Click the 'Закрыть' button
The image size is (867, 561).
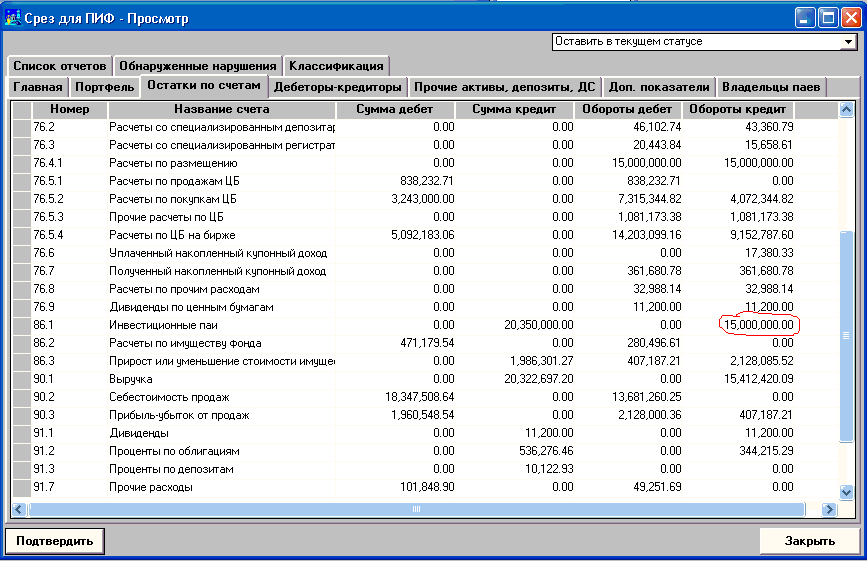pyautogui.click(x=809, y=541)
